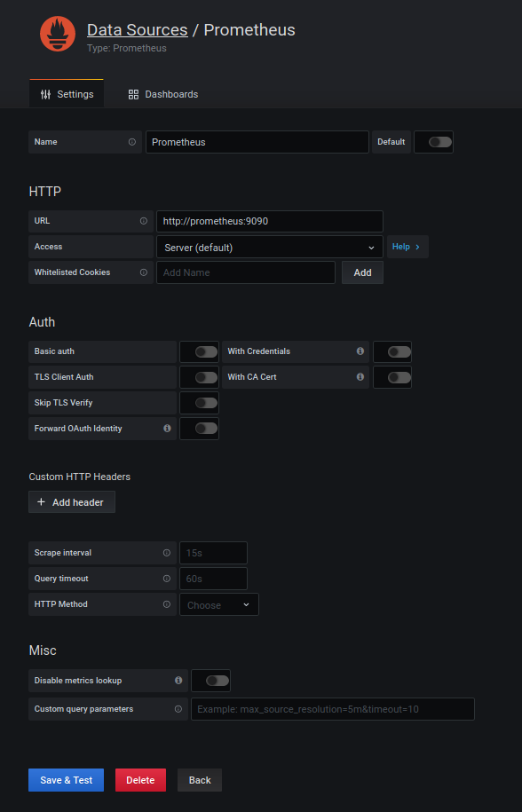The image size is (522, 812).
Task: Toggle TLS Client Auth
Action: coord(199,377)
